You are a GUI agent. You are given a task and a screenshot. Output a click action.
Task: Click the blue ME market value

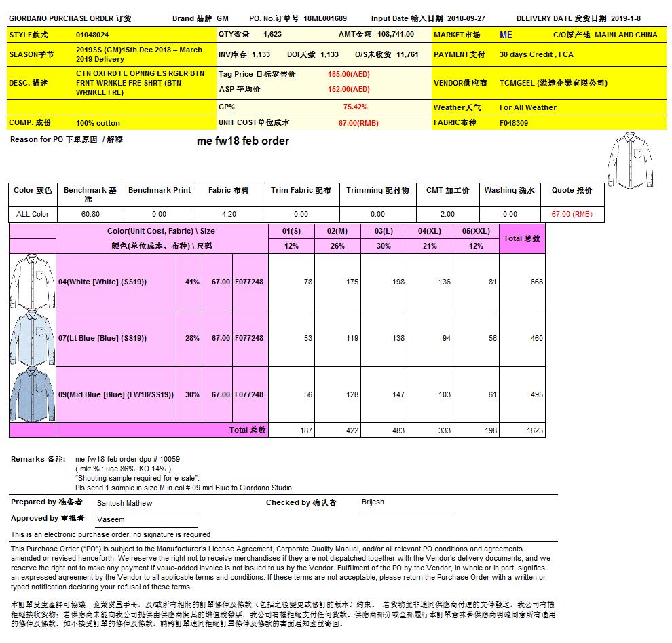[506, 34]
